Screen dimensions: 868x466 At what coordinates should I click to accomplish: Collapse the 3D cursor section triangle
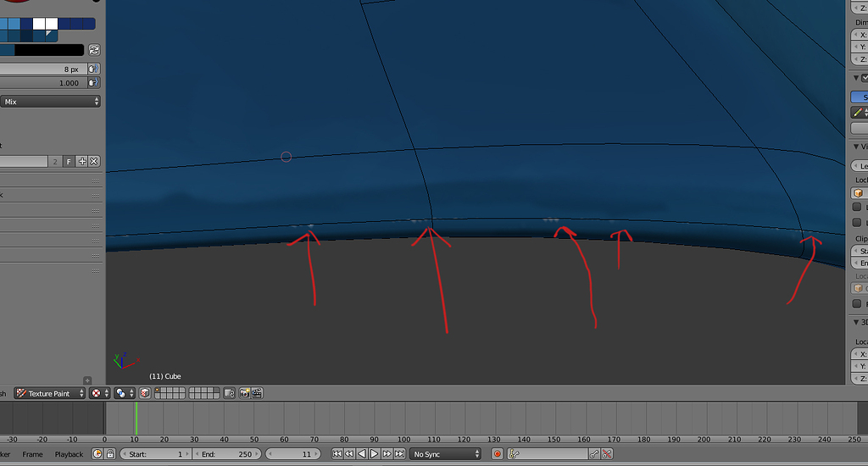856,322
